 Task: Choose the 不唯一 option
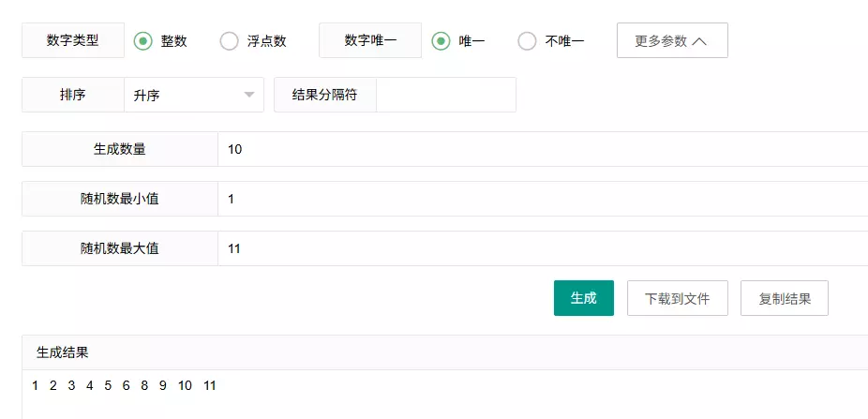point(527,41)
